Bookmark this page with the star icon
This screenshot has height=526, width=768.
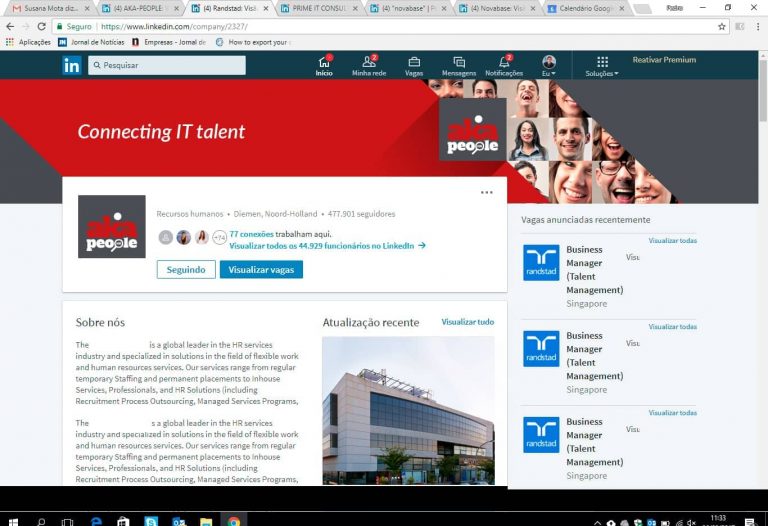pyautogui.click(x=721, y=26)
